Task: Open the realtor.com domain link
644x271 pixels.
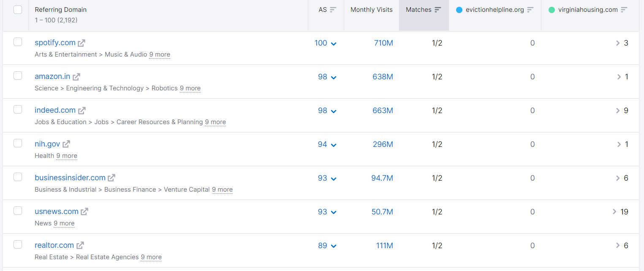Action: tap(54, 245)
